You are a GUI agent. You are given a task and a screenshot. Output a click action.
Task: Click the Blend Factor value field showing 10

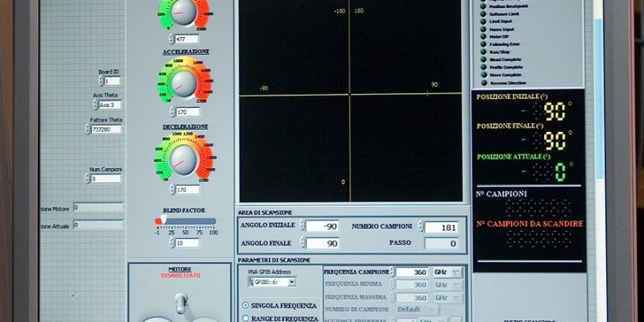(188, 242)
